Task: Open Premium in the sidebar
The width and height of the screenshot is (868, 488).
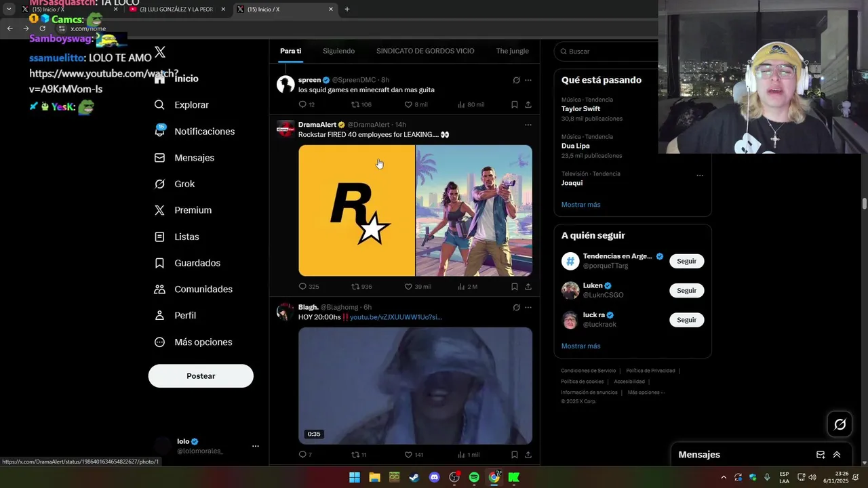Action: (183, 210)
